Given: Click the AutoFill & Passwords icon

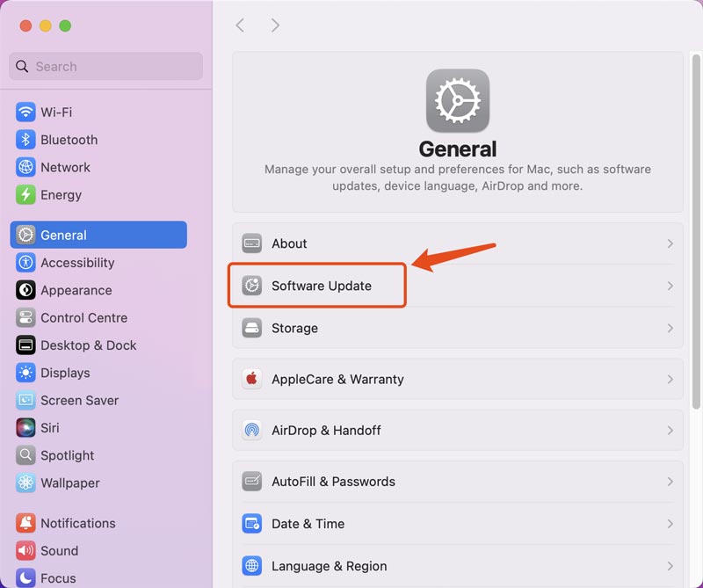Looking at the screenshot, I should pos(252,482).
